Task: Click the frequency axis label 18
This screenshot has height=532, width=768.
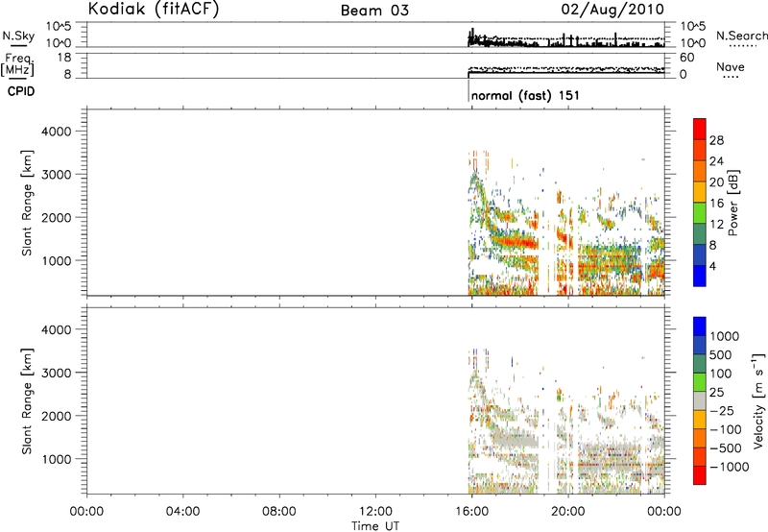Action: [x=64, y=58]
